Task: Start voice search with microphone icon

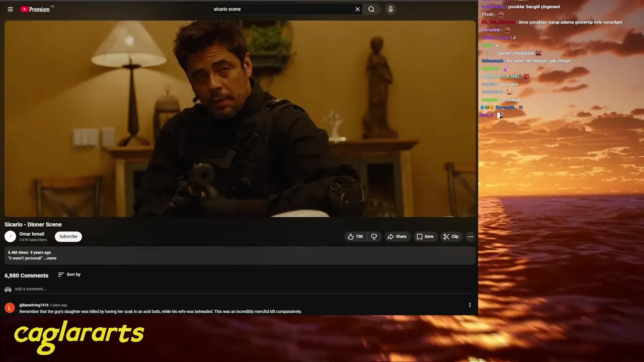Action: 390,9
